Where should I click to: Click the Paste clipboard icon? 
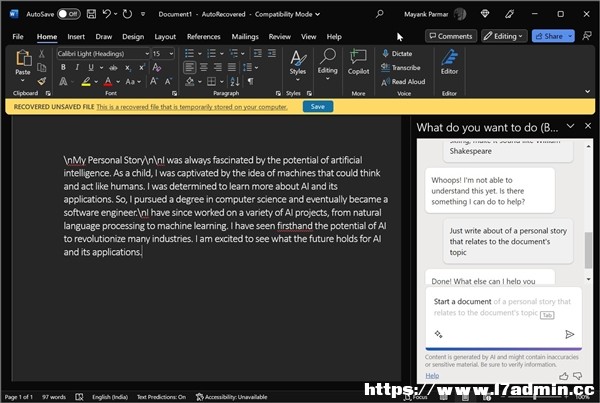click(x=23, y=58)
